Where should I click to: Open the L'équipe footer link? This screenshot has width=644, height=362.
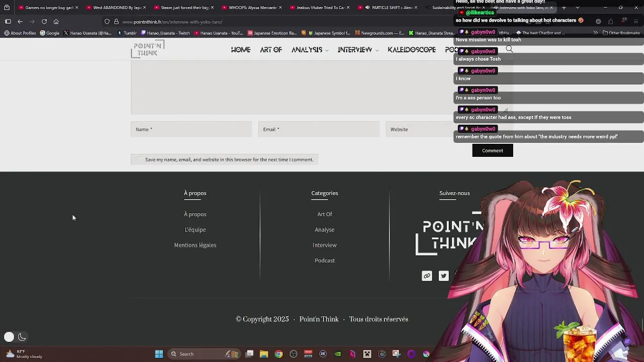tap(195, 230)
